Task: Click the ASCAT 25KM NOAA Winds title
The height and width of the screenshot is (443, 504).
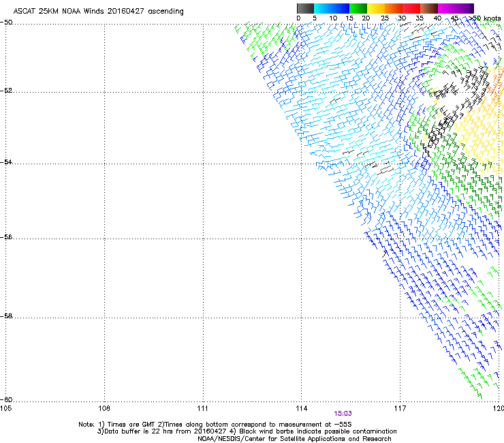Action: (x=98, y=11)
